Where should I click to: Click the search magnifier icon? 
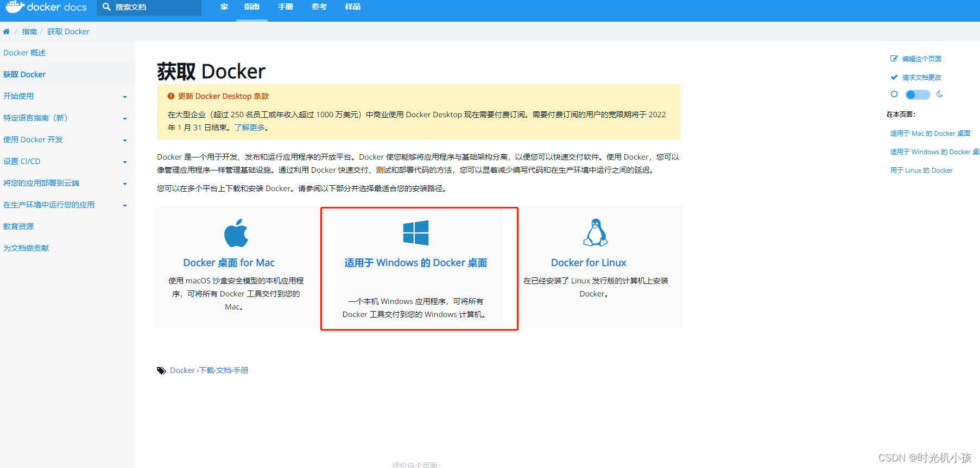(106, 7)
